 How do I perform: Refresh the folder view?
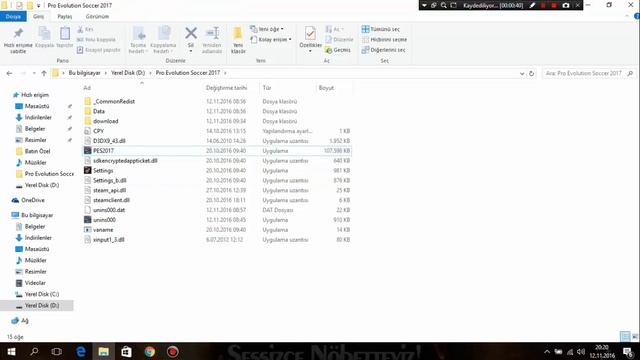[531, 73]
